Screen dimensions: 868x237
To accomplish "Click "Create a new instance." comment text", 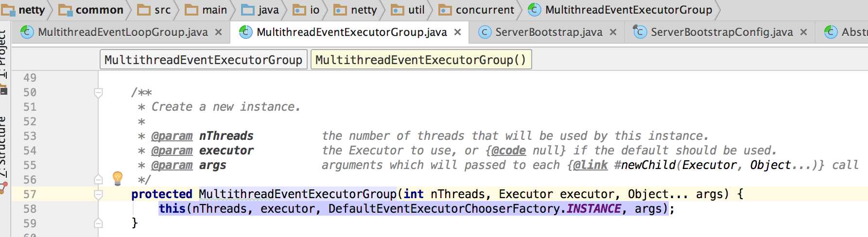I will coord(226,107).
